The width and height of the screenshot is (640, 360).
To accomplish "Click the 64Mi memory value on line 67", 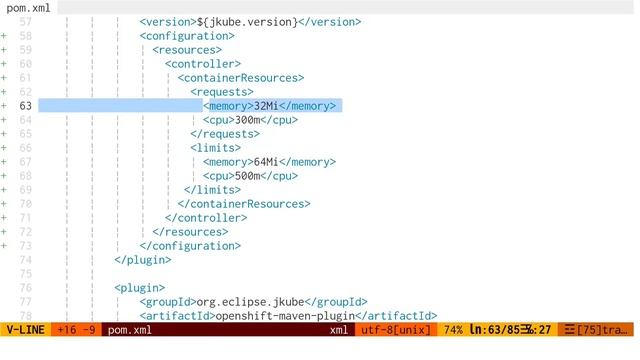I will click(x=266, y=162).
